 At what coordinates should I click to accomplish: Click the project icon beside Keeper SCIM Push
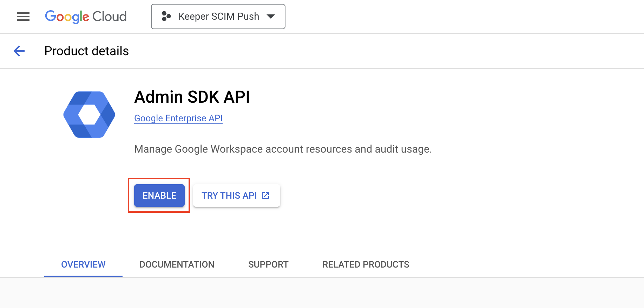[166, 17]
